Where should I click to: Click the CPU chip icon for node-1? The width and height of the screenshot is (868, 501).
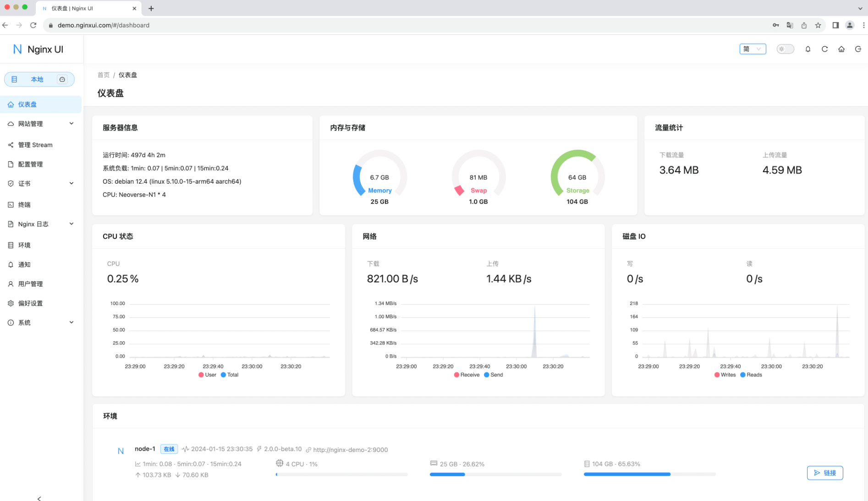pos(280,463)
